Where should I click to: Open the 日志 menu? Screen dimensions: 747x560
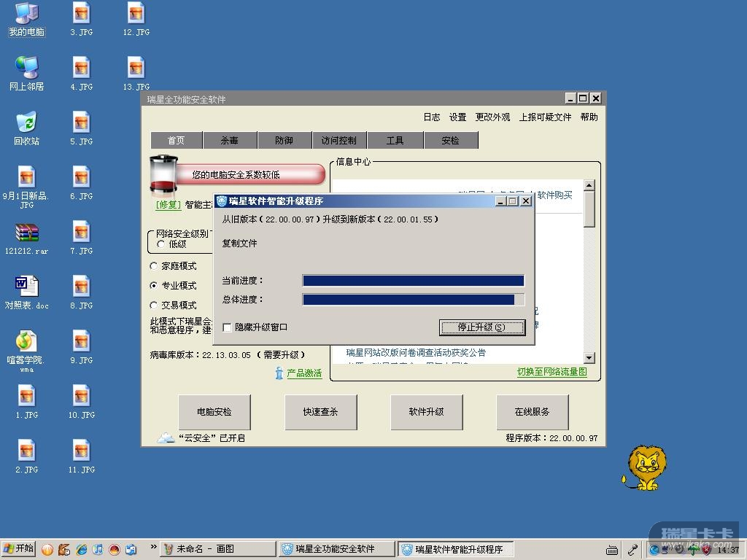(432, 117)
